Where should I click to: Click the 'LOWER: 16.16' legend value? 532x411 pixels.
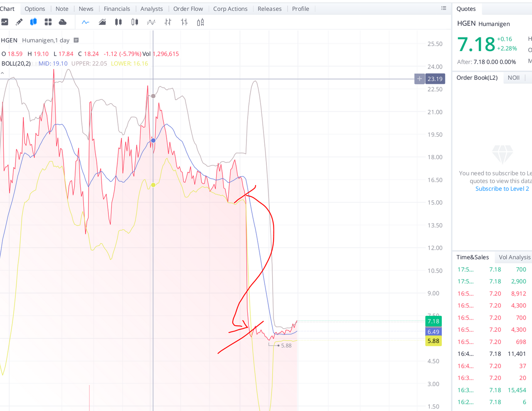(129, 64)
